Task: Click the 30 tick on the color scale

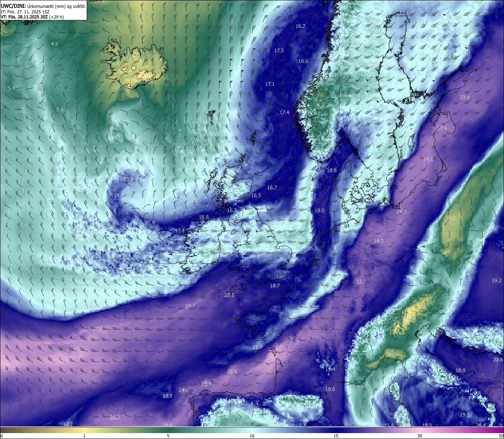Action: click(x=420, y=436)
